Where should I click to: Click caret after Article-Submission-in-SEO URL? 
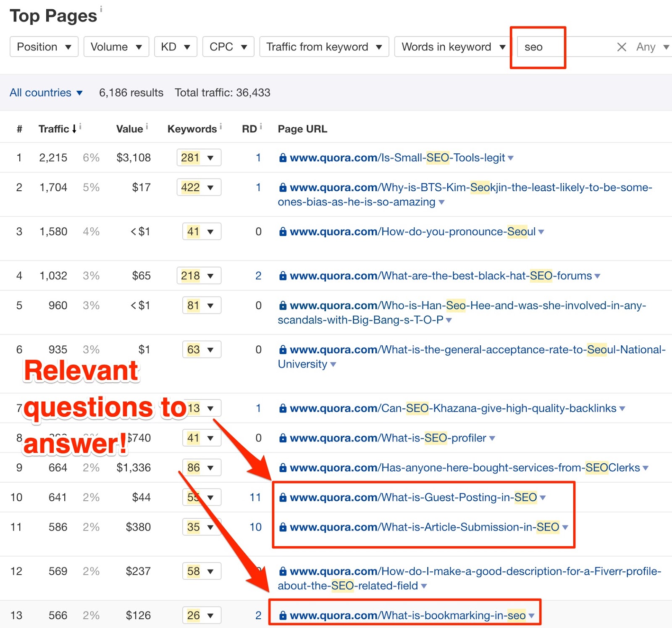[x=565, y=528]
